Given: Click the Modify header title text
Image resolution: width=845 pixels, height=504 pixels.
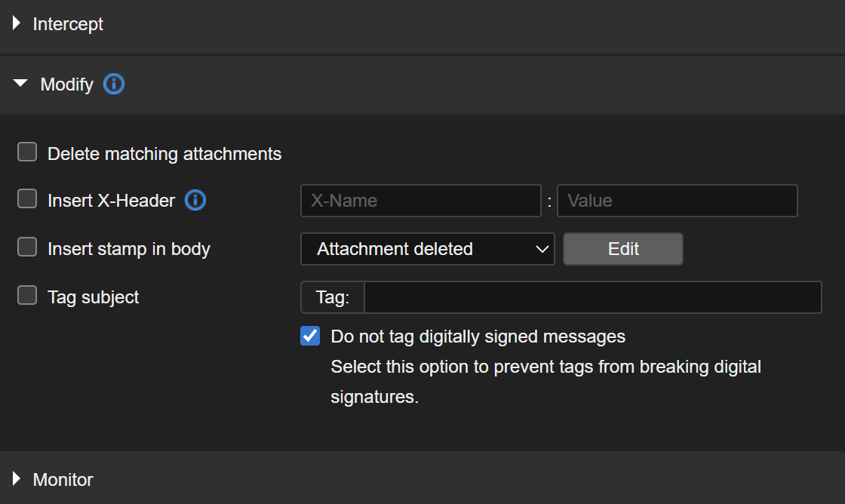Looking at the screenshot, I should [67, 85].
